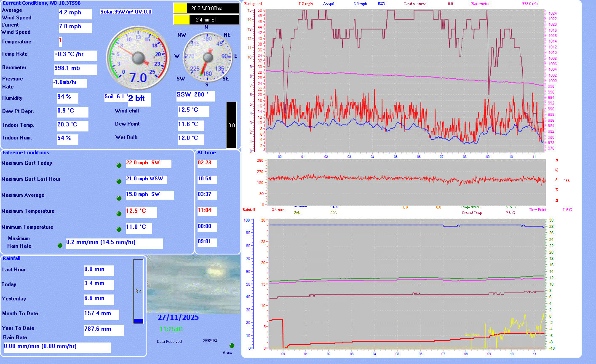596x364 pixels.
Task: Click the green indicator beside Maximum Temperature
Action: point(119,214)
